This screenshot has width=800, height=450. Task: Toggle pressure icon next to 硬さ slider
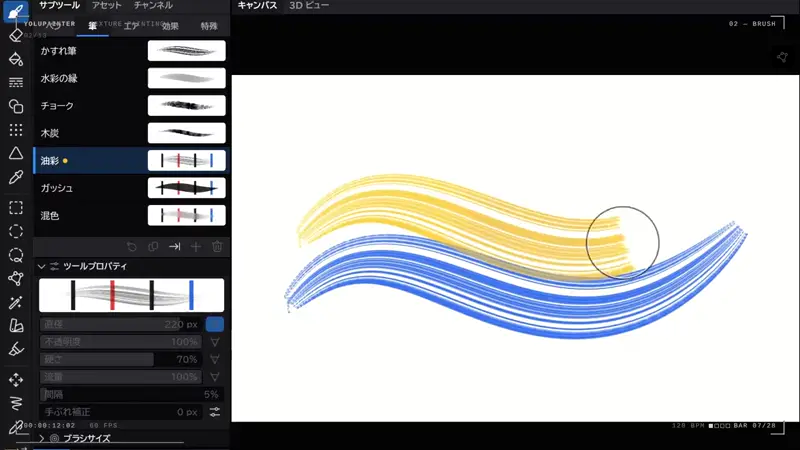215,359
